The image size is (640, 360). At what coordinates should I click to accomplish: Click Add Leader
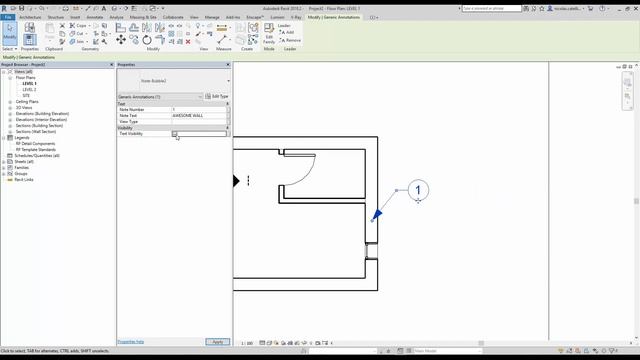[x=287, y=32]
